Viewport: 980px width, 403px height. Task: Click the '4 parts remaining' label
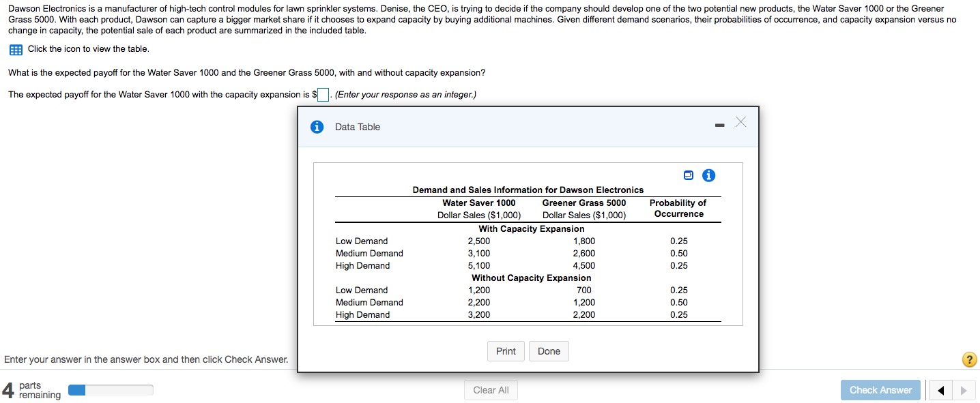click(31, 390)
